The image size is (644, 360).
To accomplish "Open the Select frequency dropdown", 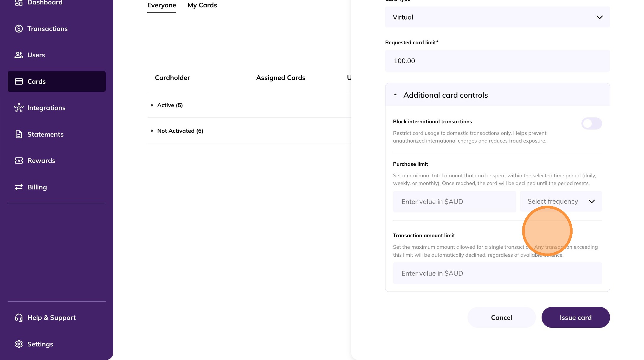I will pyautogui.click(x=560, y=201).
